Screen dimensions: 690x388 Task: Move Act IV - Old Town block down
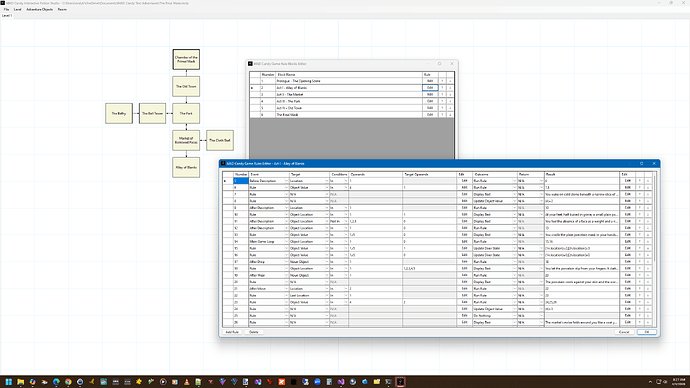[450, 108]
